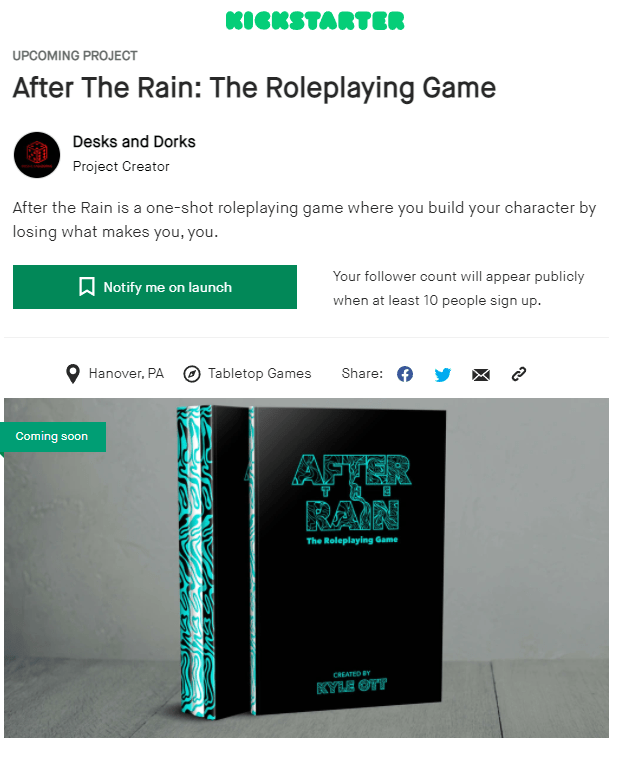Click Notify me on launch button

point(155,287)
